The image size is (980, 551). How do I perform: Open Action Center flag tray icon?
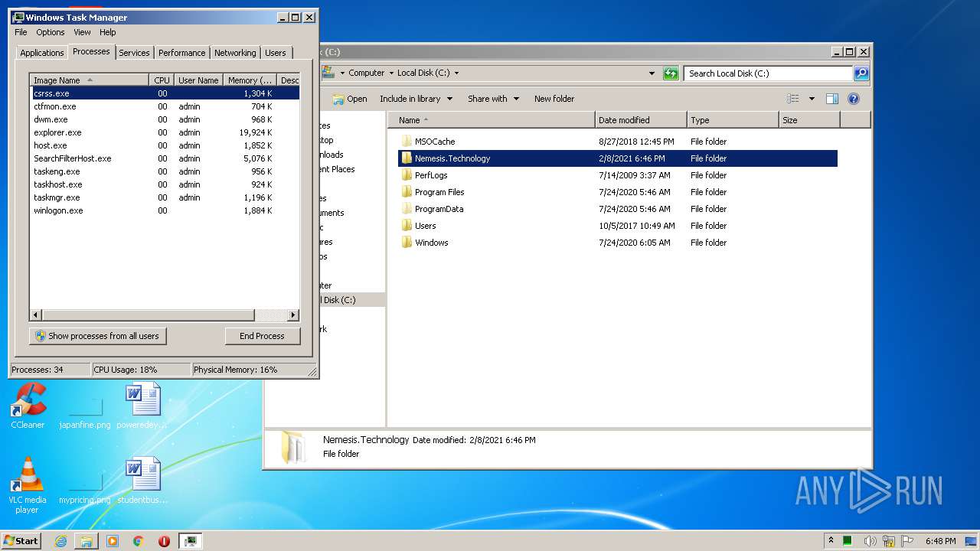click(906, 541)
